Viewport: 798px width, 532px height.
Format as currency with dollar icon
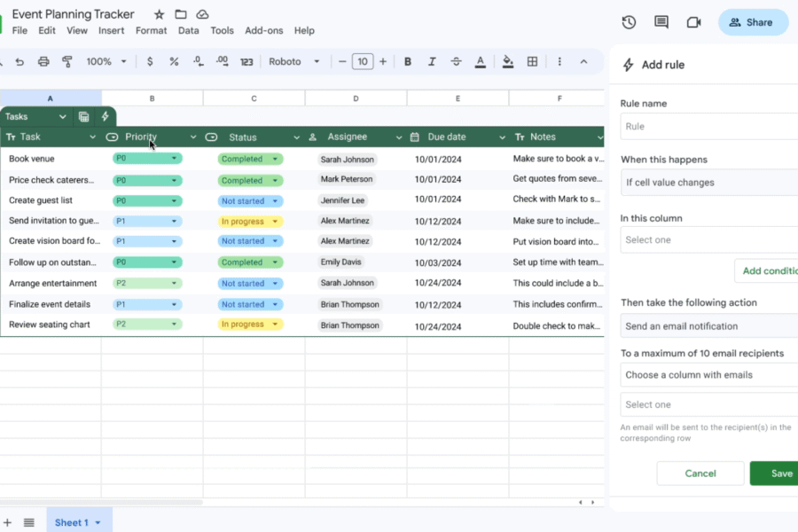click(150, 61)
